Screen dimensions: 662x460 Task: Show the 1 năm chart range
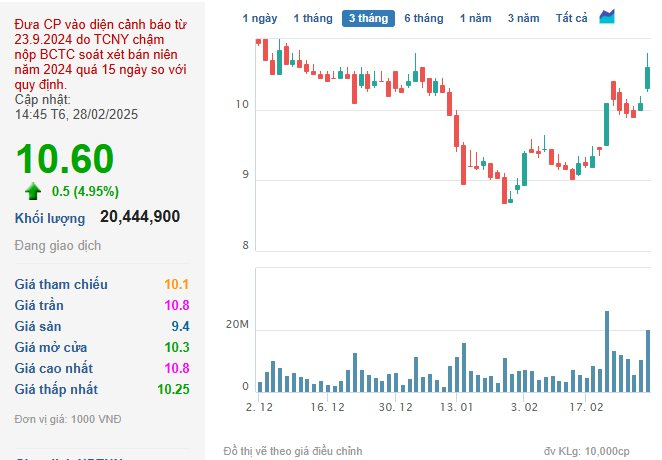[x=476, y=18]
